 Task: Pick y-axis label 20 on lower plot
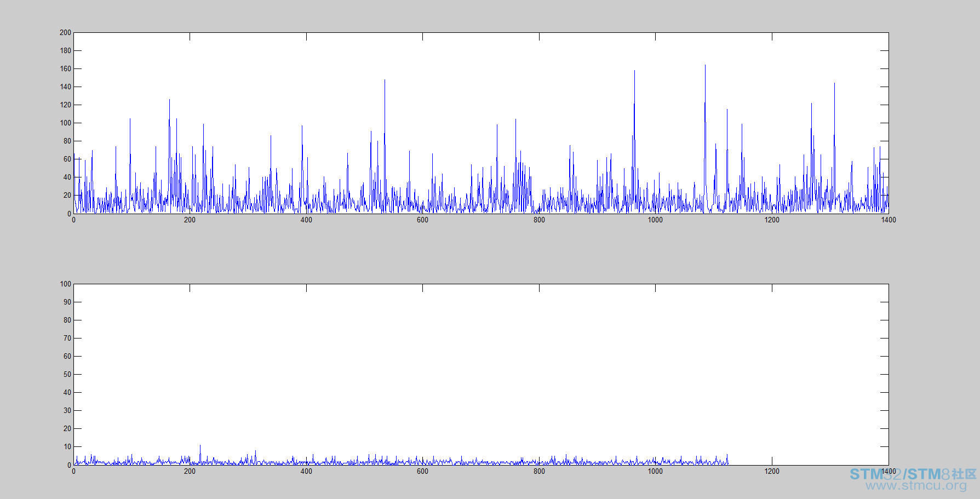click(67, 428)
